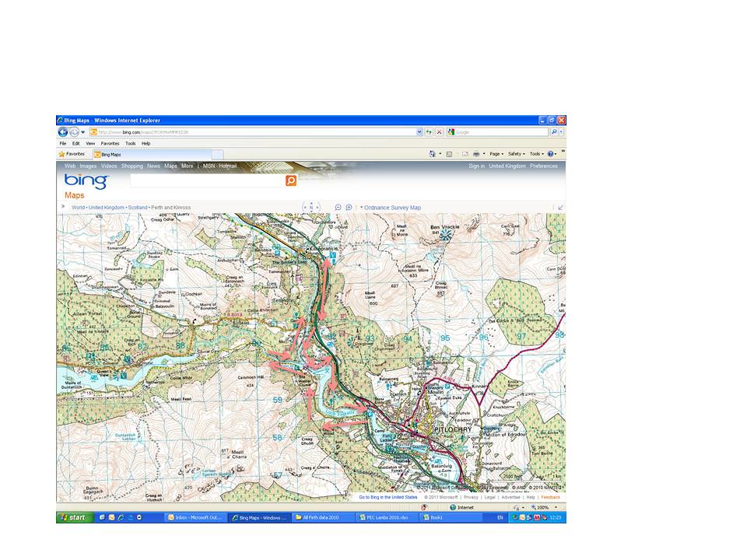Click the orange Bing search button
Viewport: 747px width, 560px height.
[291, 180]
